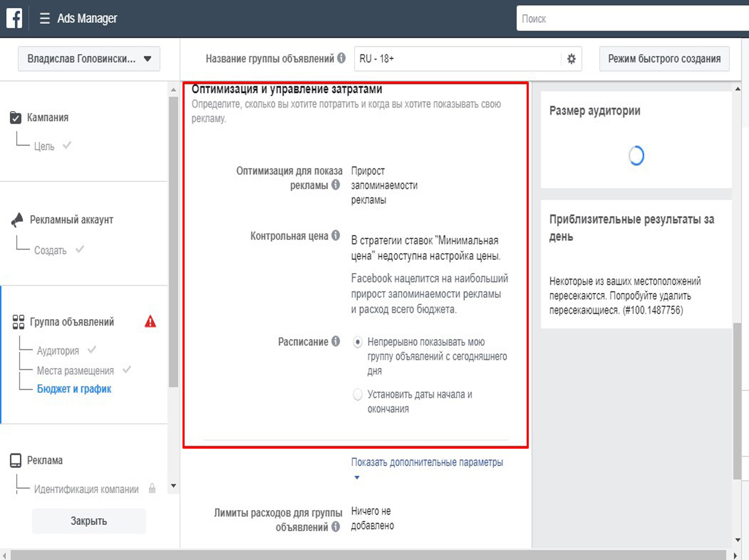Select Установить даты начала и окончания option

pyautogui.click(x=357, y=395)
